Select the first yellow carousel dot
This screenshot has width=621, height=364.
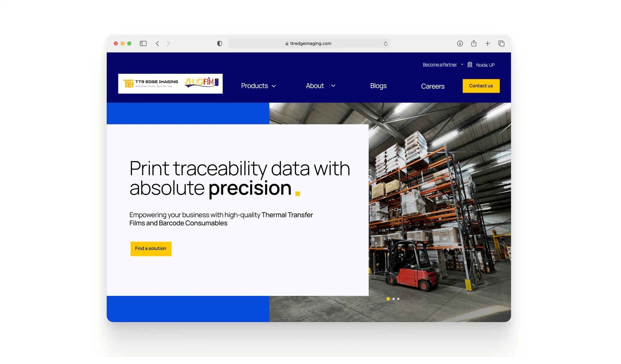coord(388,299)
